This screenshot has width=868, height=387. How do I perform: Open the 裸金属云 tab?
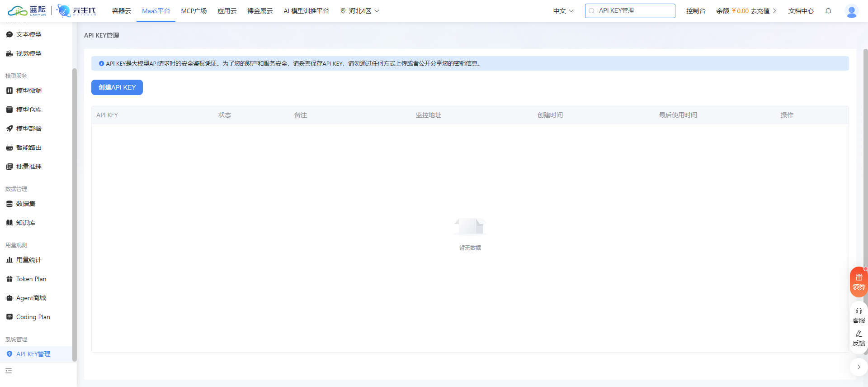pos(260,11)
